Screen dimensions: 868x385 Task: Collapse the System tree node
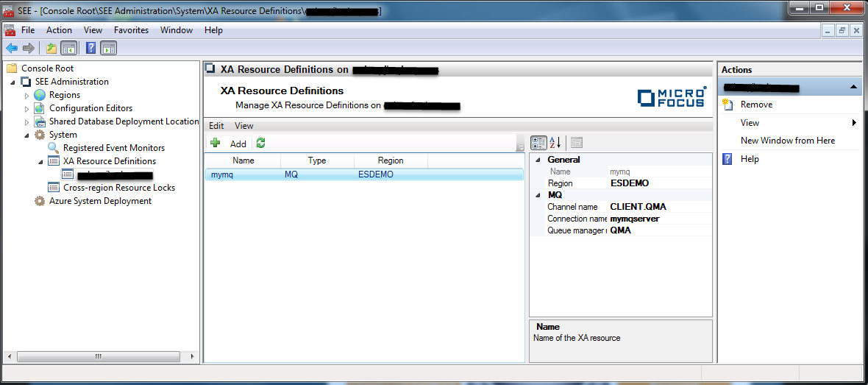(26, 135)
